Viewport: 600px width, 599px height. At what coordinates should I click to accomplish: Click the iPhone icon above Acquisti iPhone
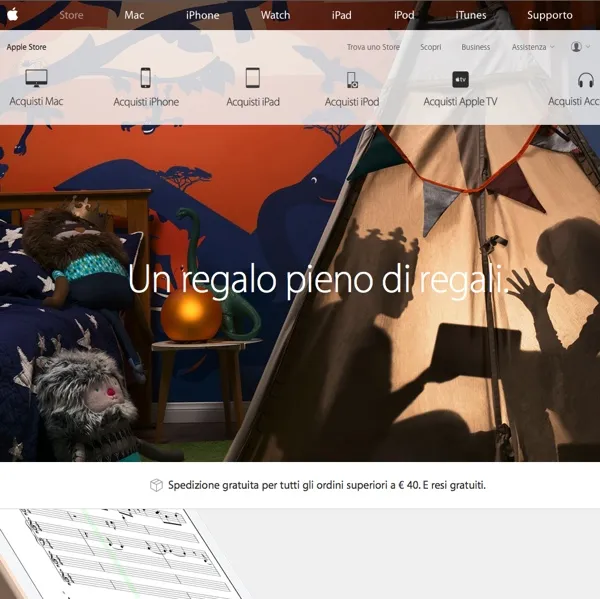coord(145,78)
